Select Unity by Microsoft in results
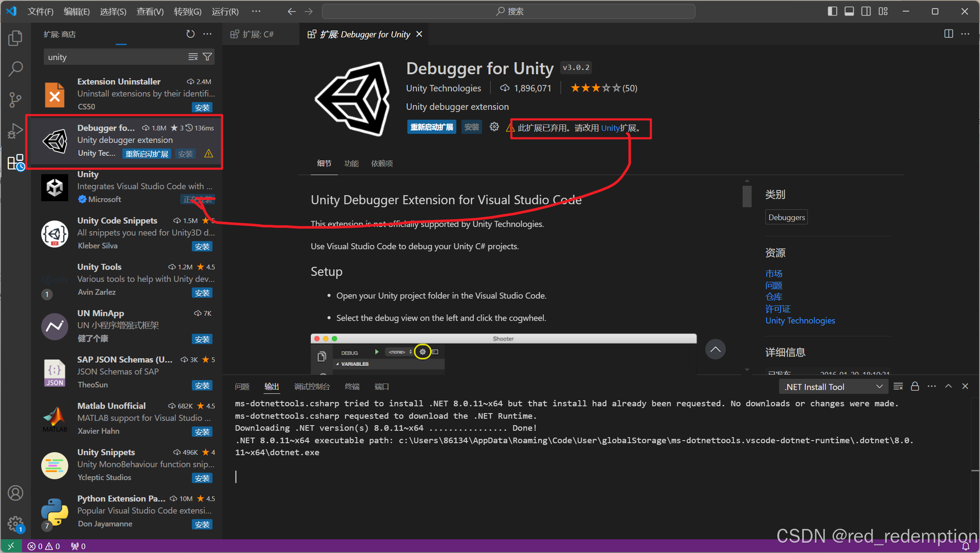 point(127,187)
